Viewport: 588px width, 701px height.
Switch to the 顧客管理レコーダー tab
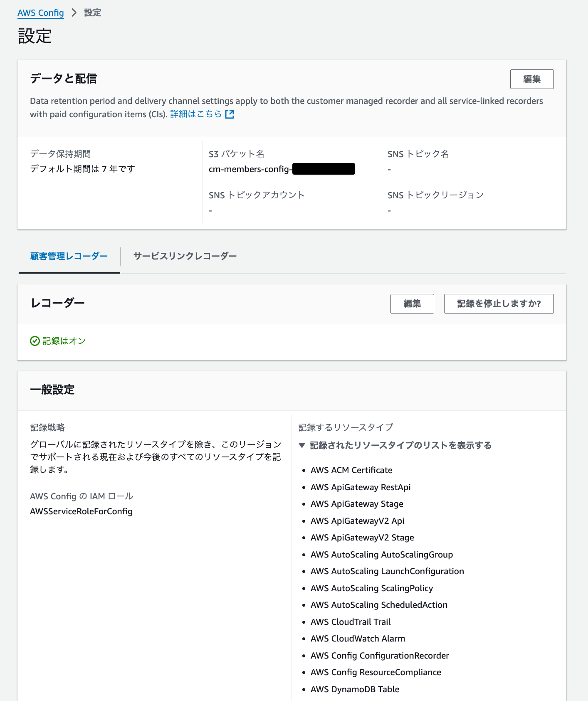69,256
